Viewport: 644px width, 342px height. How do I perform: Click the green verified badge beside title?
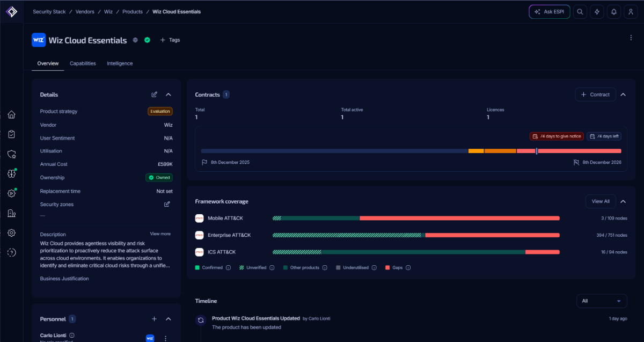147,40
